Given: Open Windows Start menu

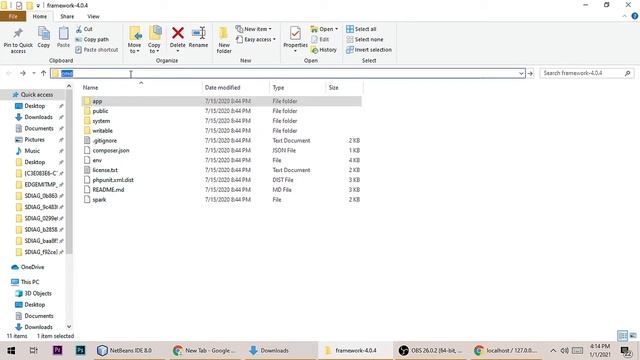Looking at the screenshot, I should [11, 350].
